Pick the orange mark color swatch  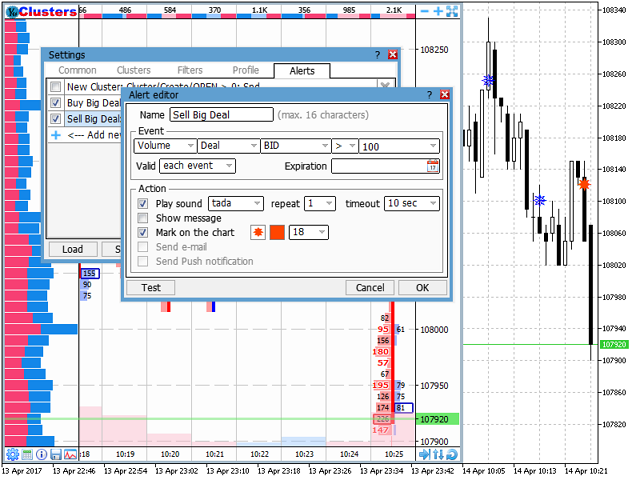pyautogui.click(x=277, y=232)
